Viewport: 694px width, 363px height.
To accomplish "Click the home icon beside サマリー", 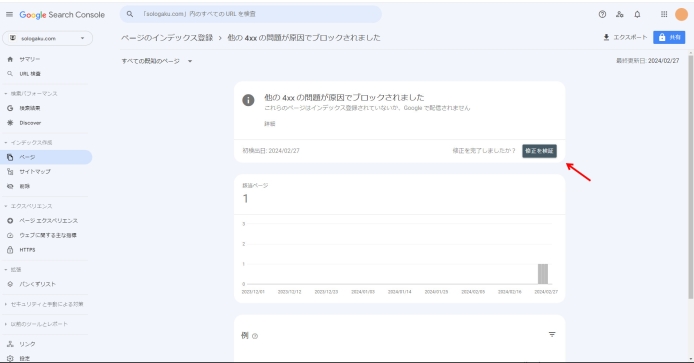I will tap(10, 59).
